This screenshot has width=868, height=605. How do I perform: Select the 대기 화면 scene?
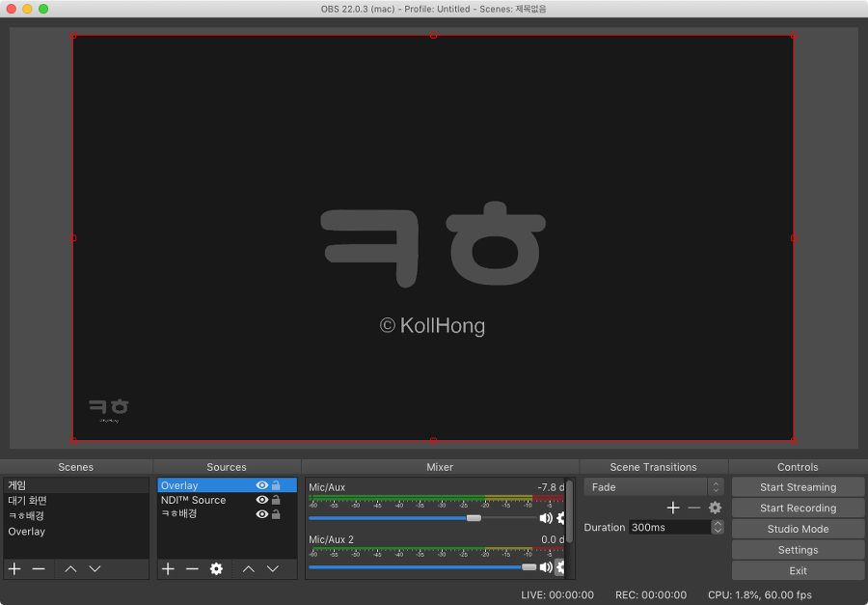pyautogui.click(x=28, y=501)
